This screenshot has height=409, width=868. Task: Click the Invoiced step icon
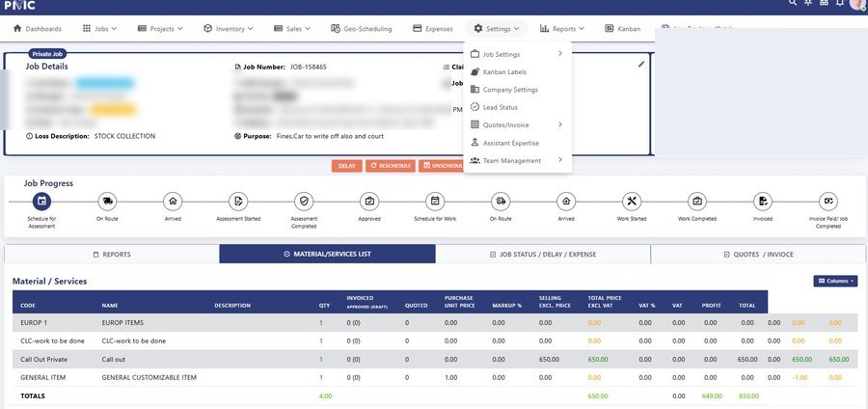coord(763,202)
